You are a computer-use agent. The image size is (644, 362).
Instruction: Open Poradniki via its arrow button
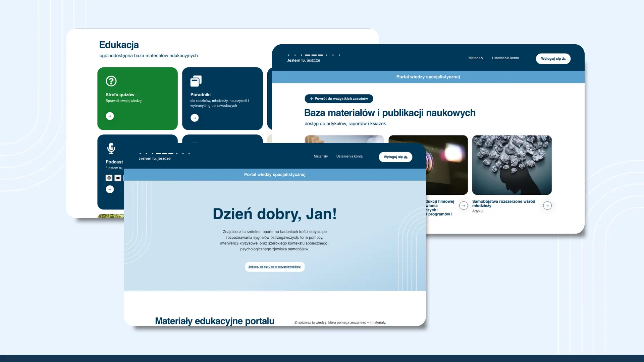pyautogui.click(x=195, y=118)
